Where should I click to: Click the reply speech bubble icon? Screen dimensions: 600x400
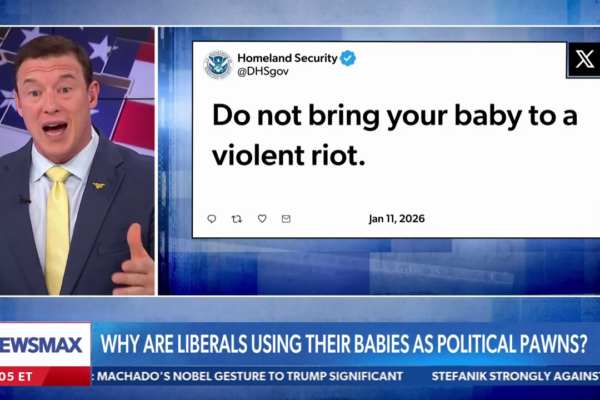coord(212,219)
